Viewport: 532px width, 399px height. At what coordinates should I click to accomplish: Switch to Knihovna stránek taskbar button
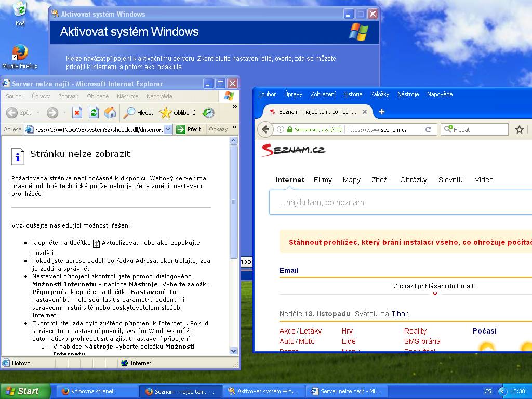click(97, 391)
